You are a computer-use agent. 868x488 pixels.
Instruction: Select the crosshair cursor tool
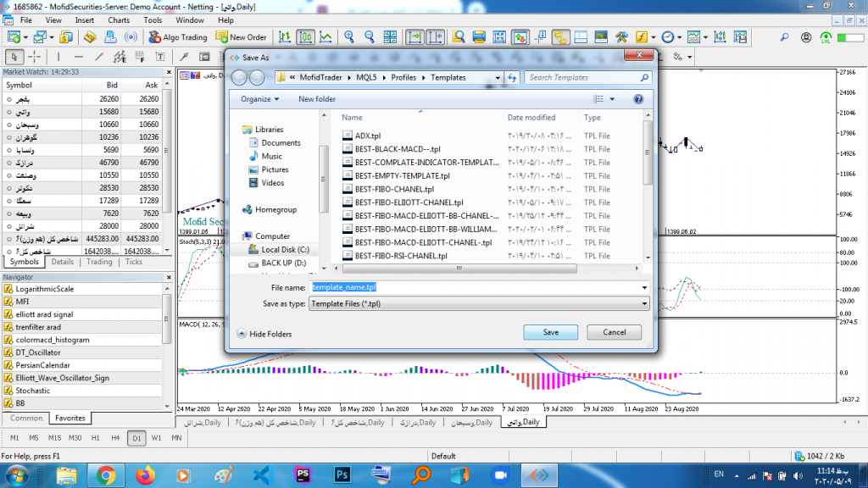35,56
